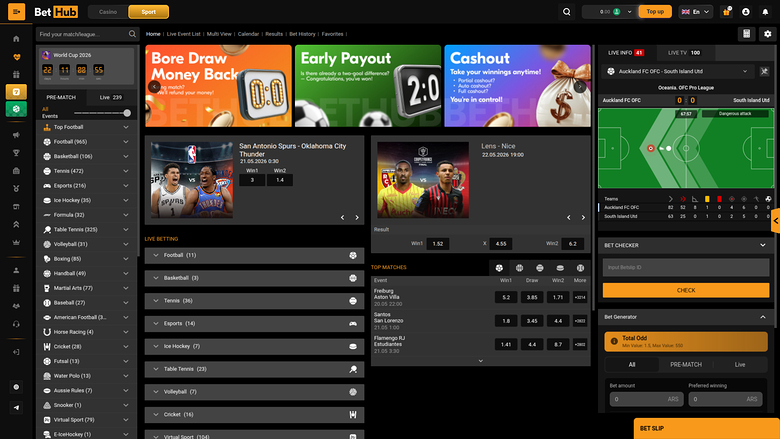
Task: Select the basketball icon in Top Matches filter
Action: tap(519, 268)
